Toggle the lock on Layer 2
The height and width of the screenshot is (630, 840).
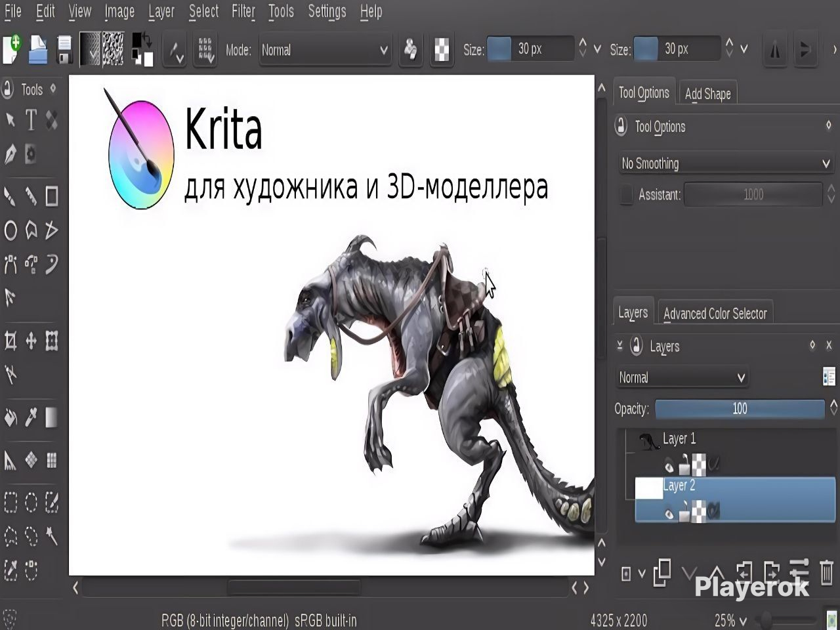pos(684,512)
